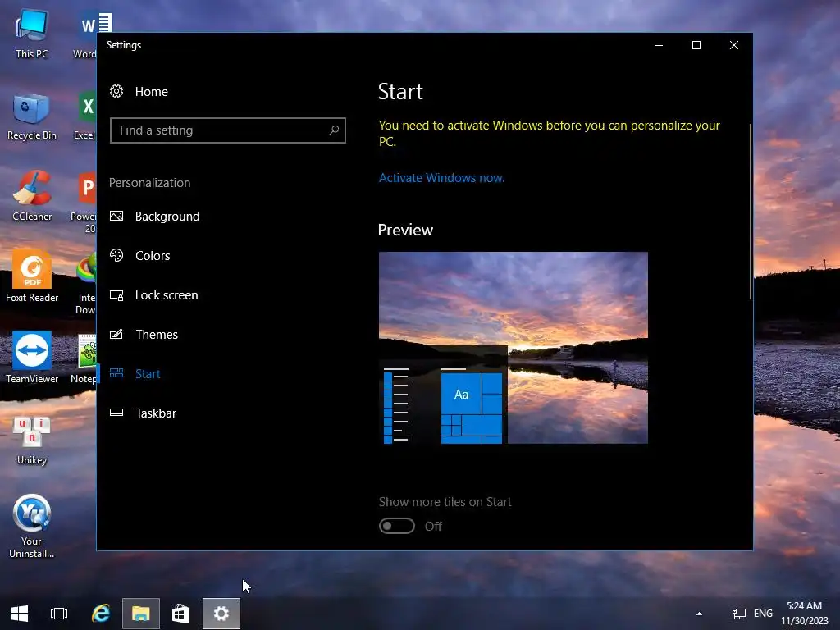
Task: Select the Lock screen icon
Action: 116,295
